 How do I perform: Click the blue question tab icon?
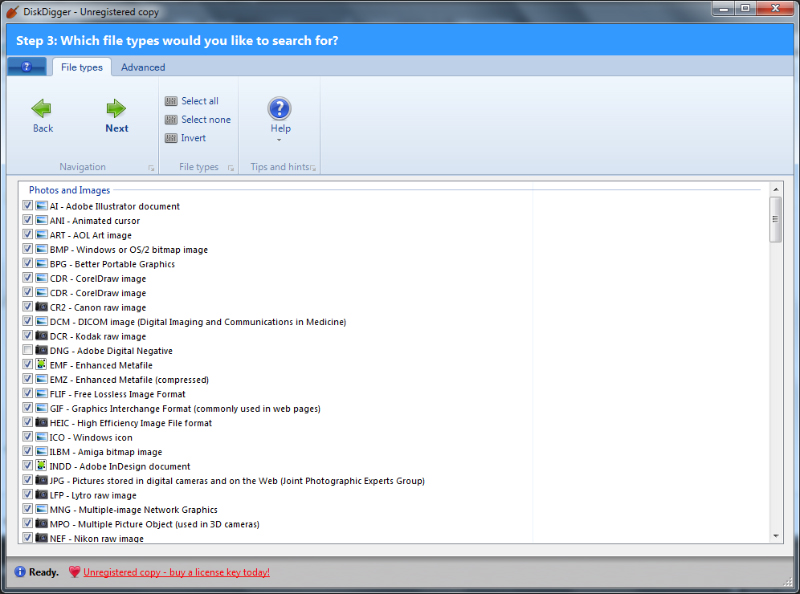coord(27,67)
